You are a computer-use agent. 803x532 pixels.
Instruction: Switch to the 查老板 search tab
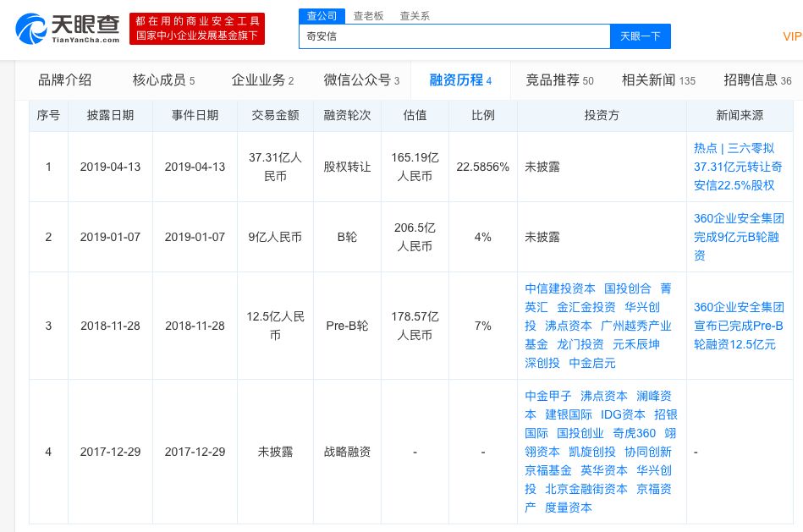pyautogui.click(x=368, y=15)
